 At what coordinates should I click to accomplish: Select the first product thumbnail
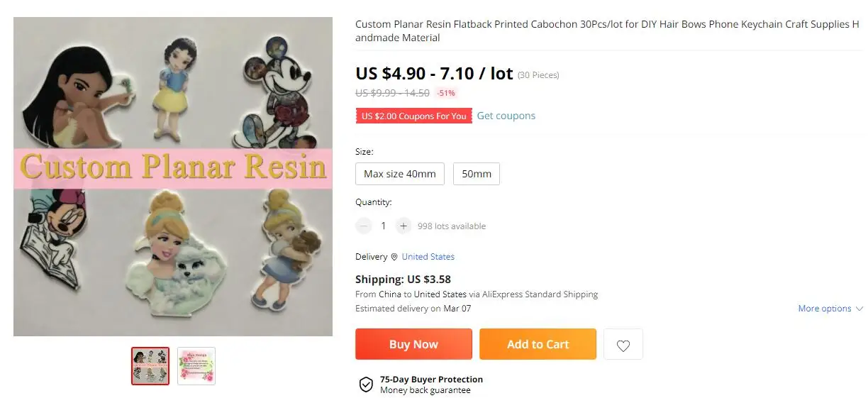(x=150, y=366)
